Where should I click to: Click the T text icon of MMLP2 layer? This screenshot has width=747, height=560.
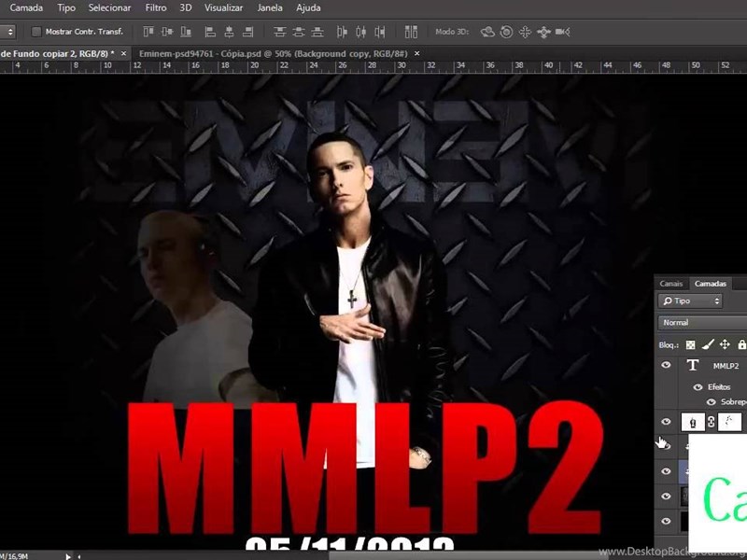[x=693, y=365]
